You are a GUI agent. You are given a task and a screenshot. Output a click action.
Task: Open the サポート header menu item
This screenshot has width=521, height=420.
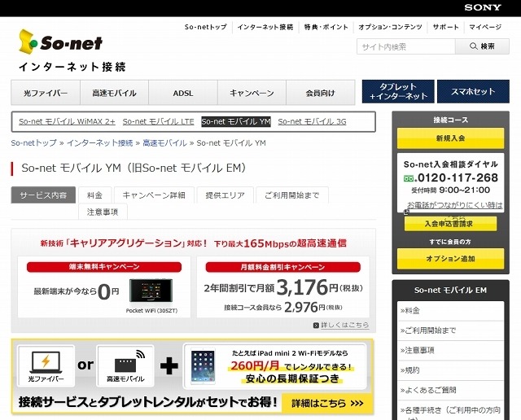[x=445, y=27]
